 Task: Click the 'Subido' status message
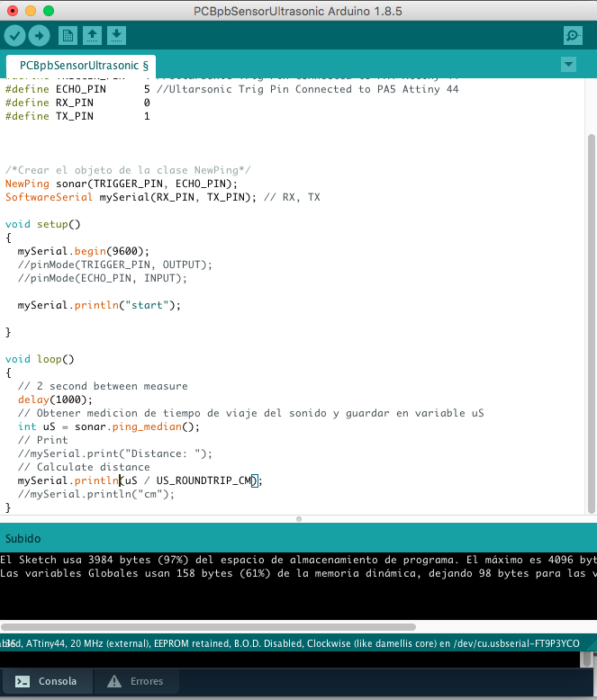23,538
